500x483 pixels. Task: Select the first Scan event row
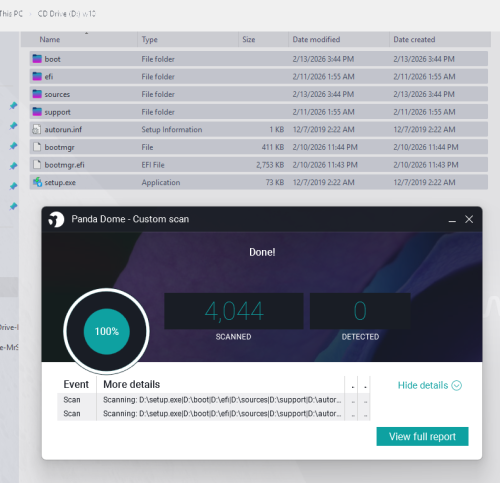pos(214,400)
